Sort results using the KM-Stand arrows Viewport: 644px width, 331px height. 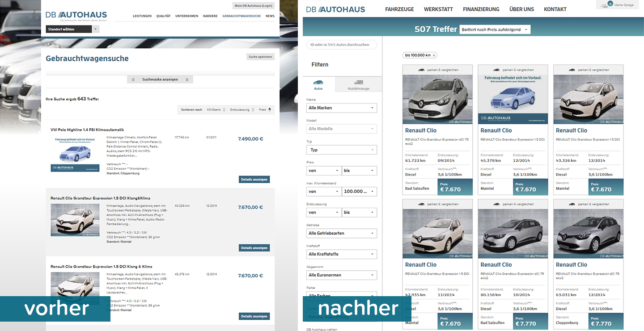pyautogui.click(x=224, y=109)
